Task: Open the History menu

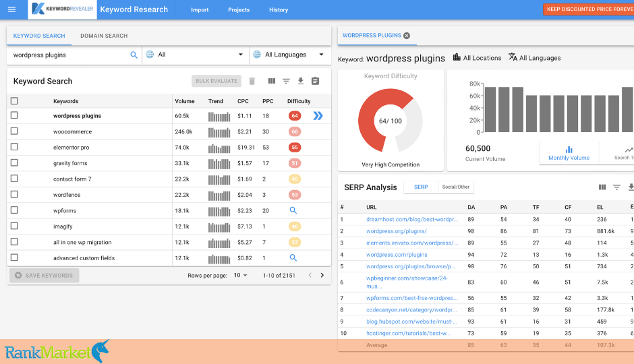Action: tap(279, 9)
